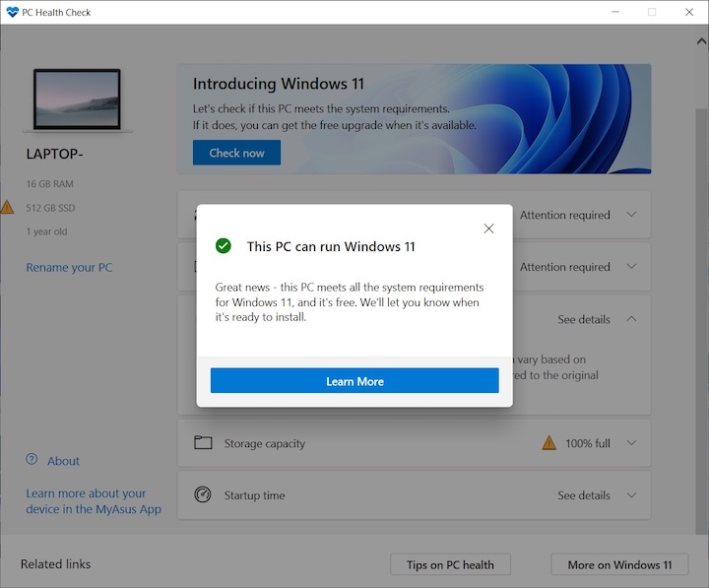Screen dimensions: 709x588
Task: Open the MyAsus App learn more link
Action: click(x=93, y=501)
